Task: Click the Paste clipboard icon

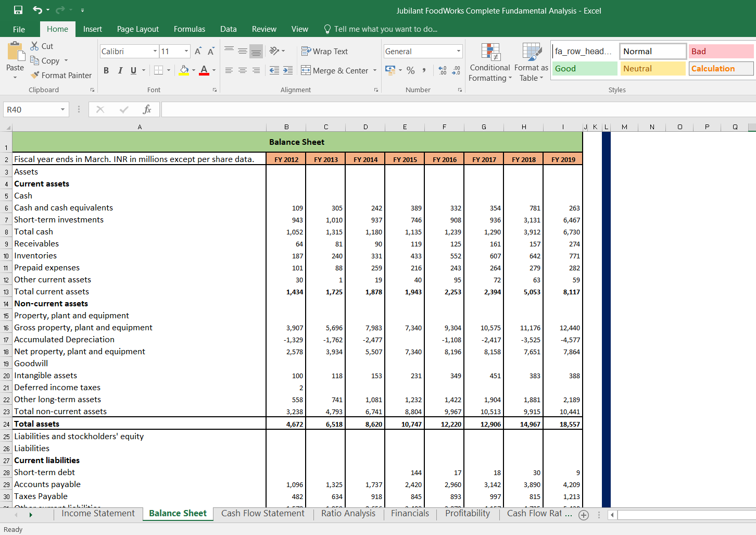Action: pyautogui.click(x=16, y=52)
